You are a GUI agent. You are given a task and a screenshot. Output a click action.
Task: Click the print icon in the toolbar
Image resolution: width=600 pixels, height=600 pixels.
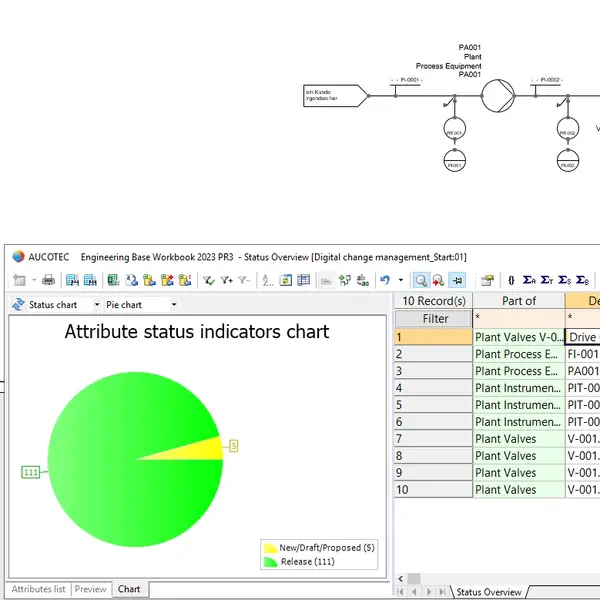48,281
